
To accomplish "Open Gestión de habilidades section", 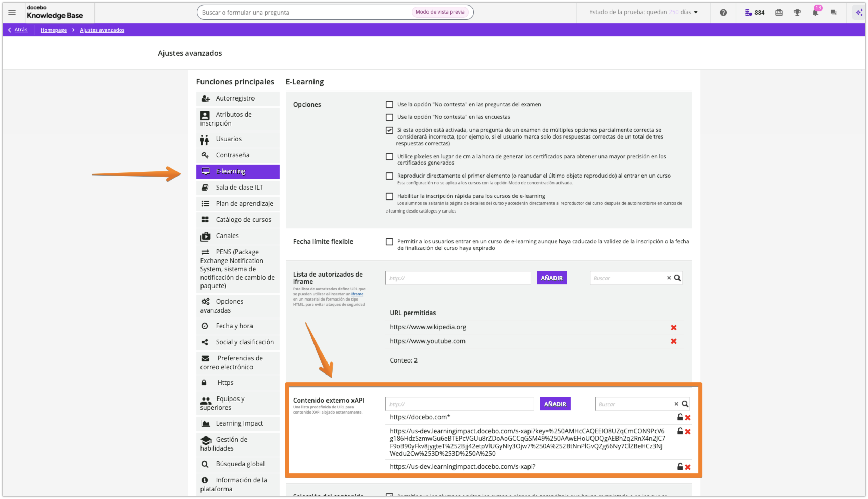I will pos(238,444).
